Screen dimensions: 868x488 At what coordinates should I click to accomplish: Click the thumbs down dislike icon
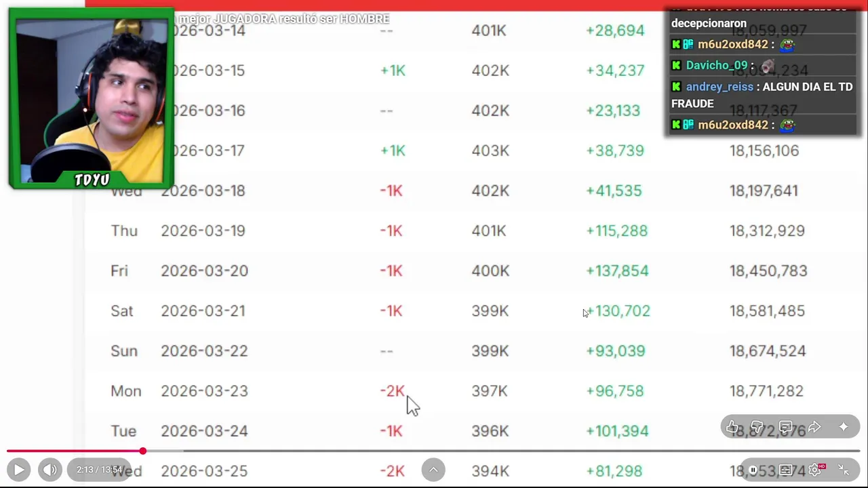[x=757, y=427]
